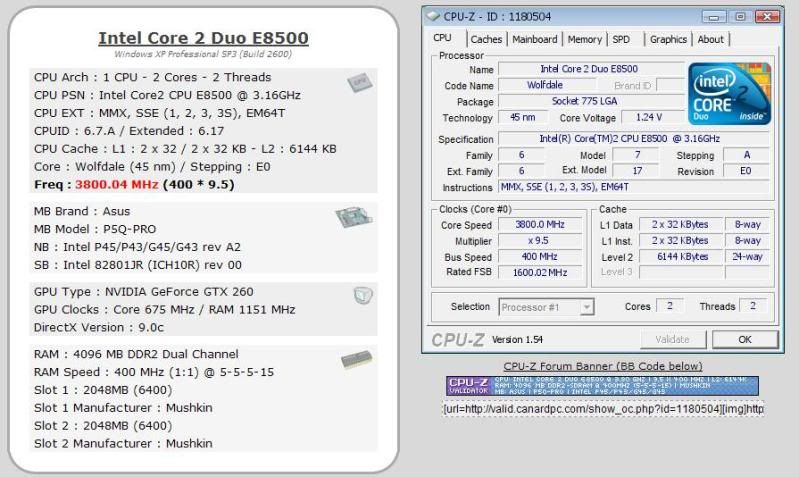Open the Intel Core 2 Duo E8500 title link
799x477 pixels.
pos(203,38)
